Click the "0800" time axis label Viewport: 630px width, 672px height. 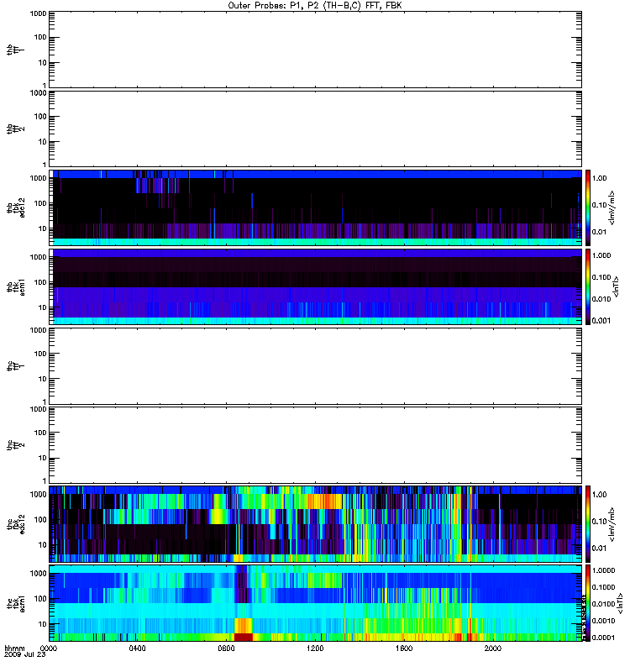(x=226, y=648)
